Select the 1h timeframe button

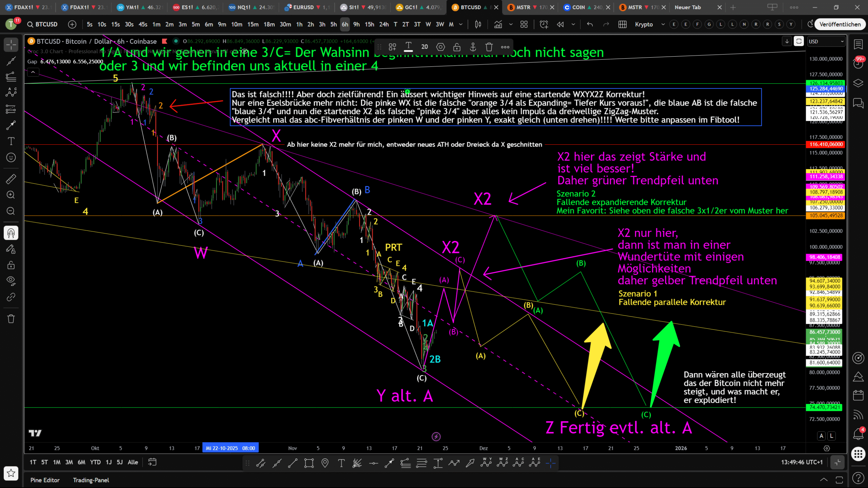[299, 24]
